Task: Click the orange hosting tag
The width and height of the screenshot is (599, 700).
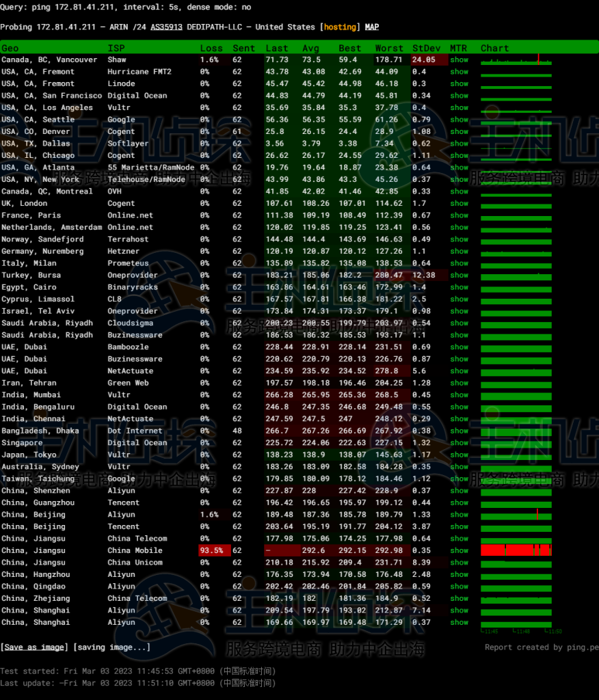Action: 339,27
